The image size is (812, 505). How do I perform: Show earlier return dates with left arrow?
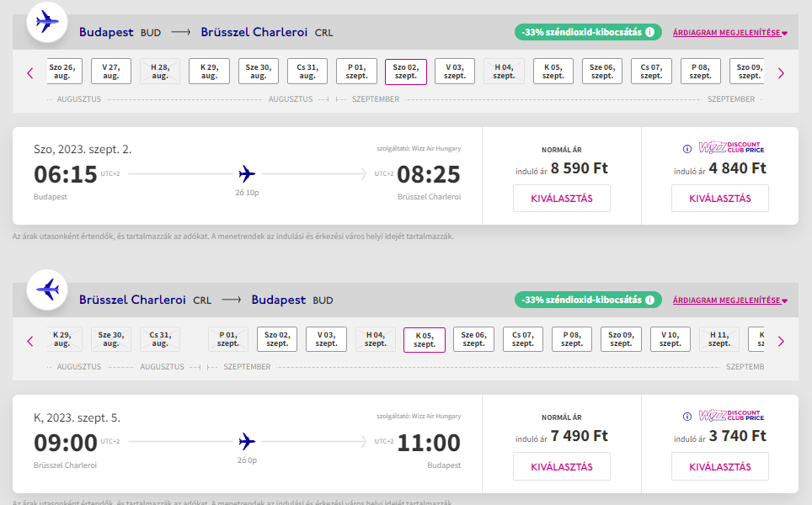coord(30,341)
